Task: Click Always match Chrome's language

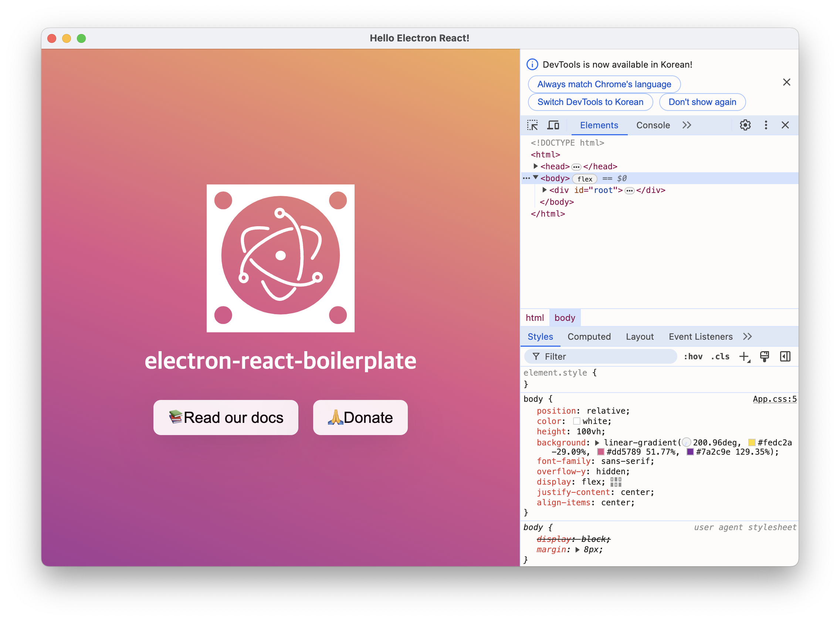Action: click(x=604, y=84)
